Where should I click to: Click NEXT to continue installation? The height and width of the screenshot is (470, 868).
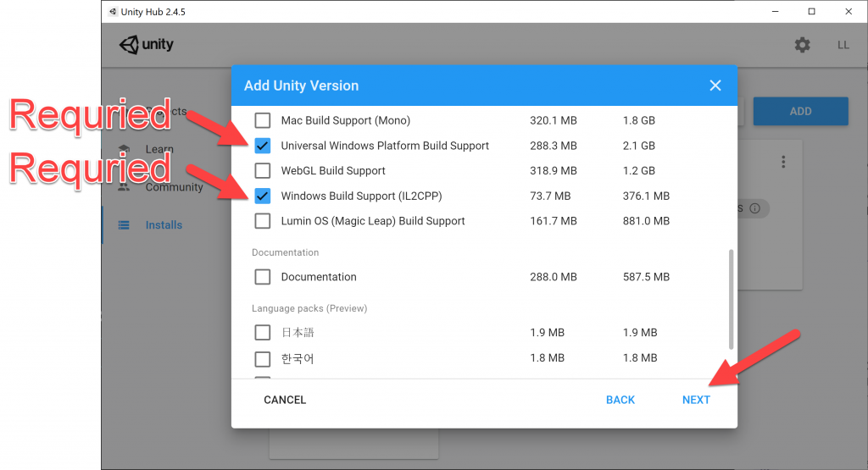pos(696,400)
